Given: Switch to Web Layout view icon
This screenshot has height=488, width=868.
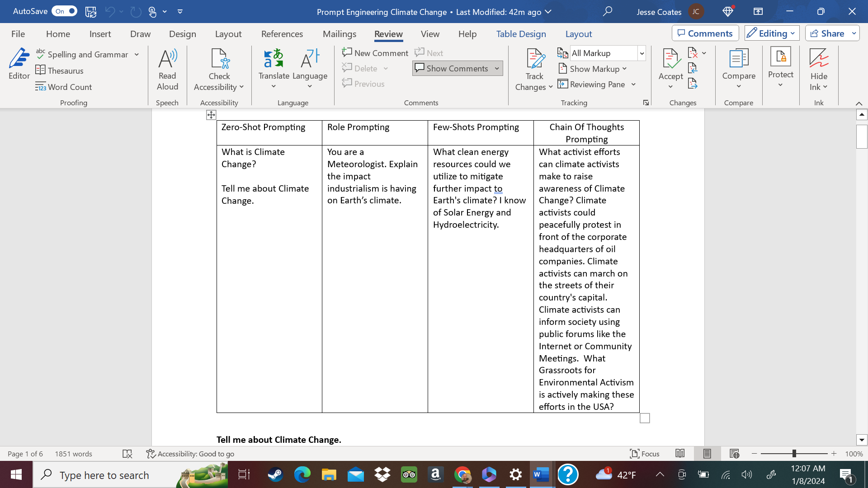Looking at the screenshot, I should [734, 454].
